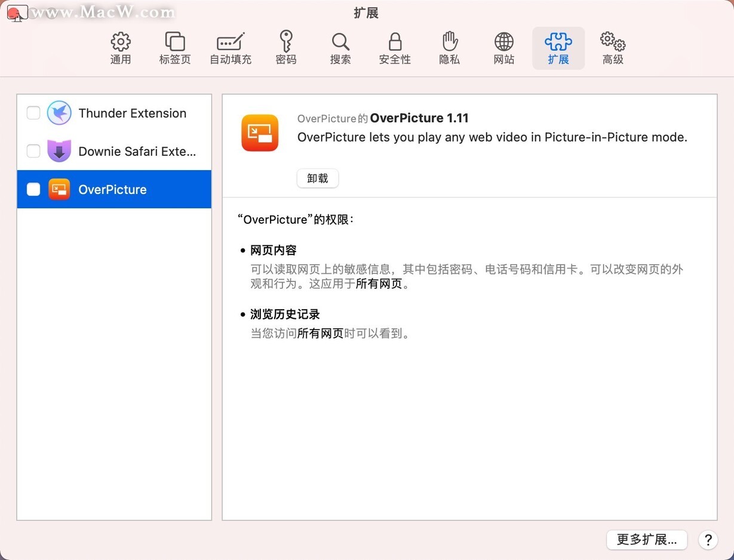Open the 通用 general settings gear icon
This screenshot has width=734, height=560.
click(x=121, y=42)
